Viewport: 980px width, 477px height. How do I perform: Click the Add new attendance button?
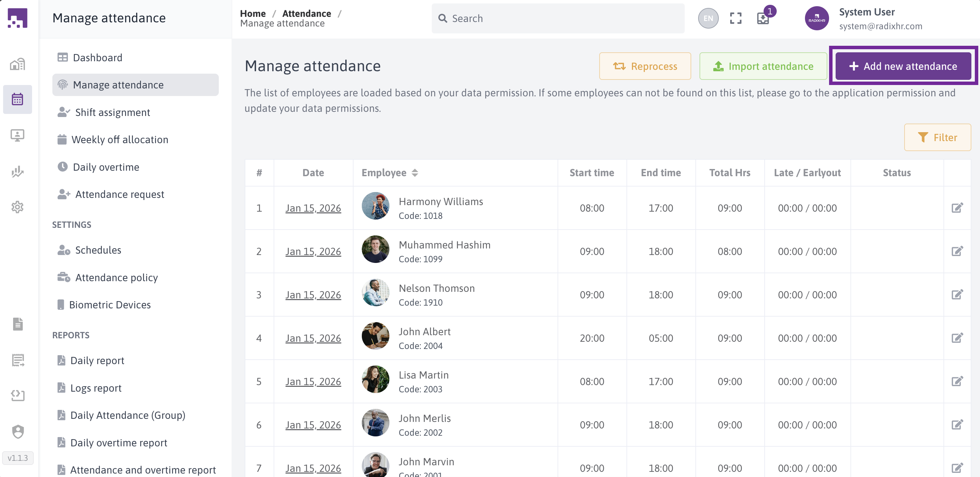903,66
